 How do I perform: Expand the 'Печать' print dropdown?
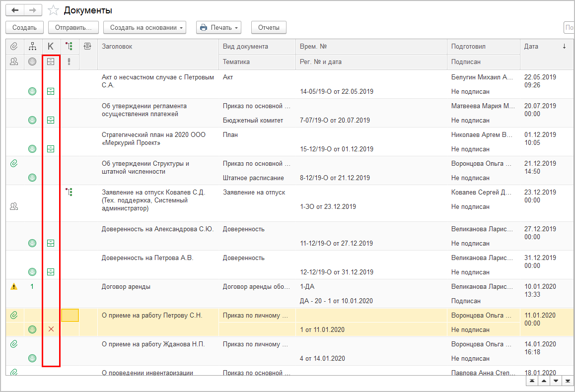218,27
